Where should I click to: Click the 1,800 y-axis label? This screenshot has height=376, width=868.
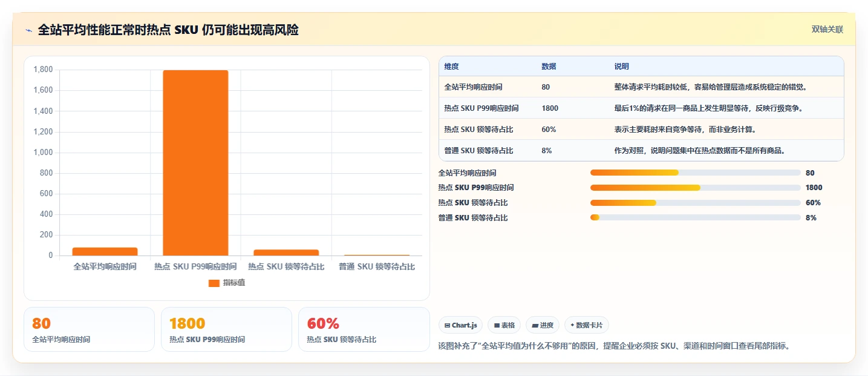44,70
